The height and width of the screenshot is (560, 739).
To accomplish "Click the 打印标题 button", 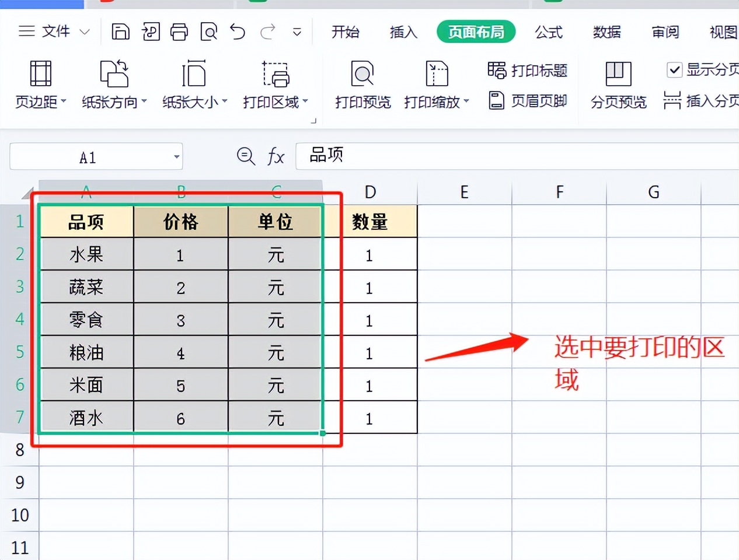I will [527, 71].
